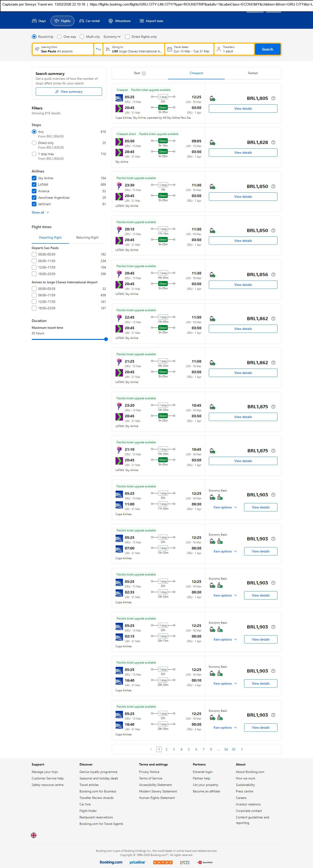The width and height of the screenshot is (313, 868).
Task: Click the swap origin and destination arrows icon
Action: click(x=98, y=49)
